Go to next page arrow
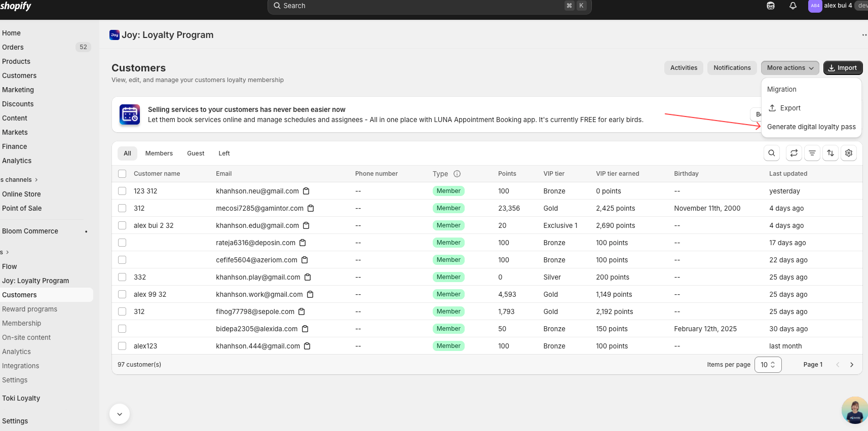 tap(851, 365)
